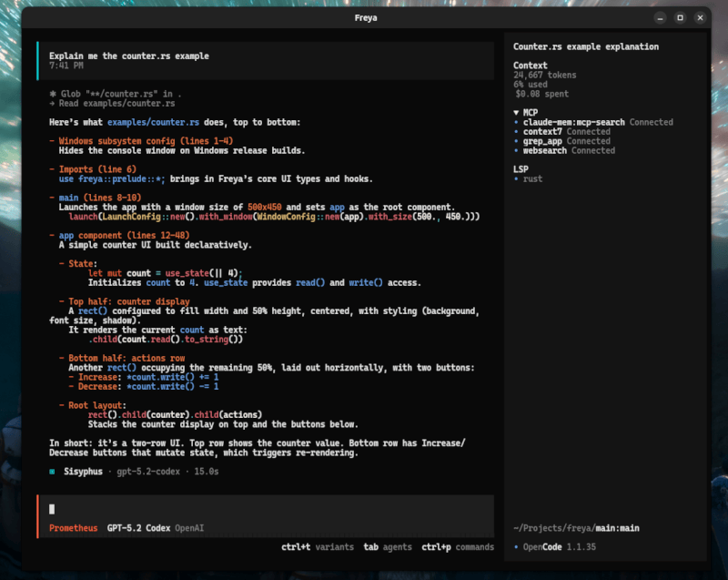Screen dimensions: 728x580
Task: Click the Context heading in sidebar
Action: point(531,66)
